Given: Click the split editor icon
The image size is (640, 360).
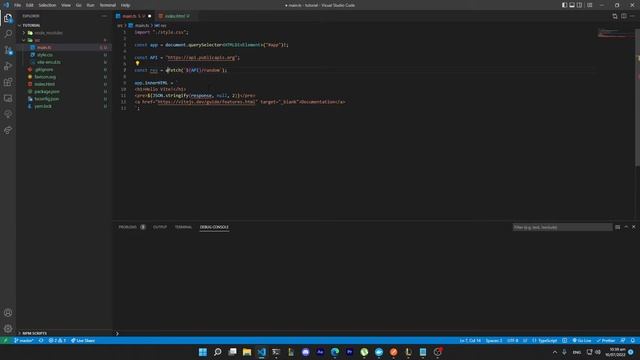Looking at the screenshot, I should [x=624, y=16].
